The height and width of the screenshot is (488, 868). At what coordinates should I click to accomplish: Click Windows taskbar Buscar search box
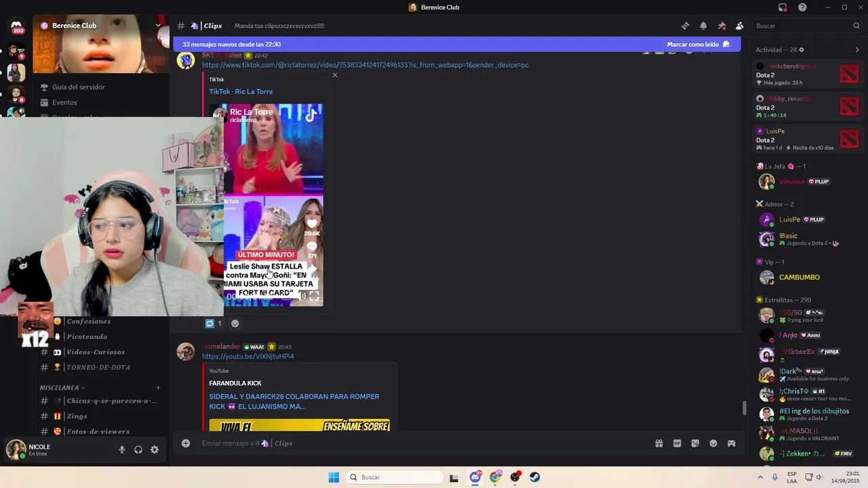[395, 477]
